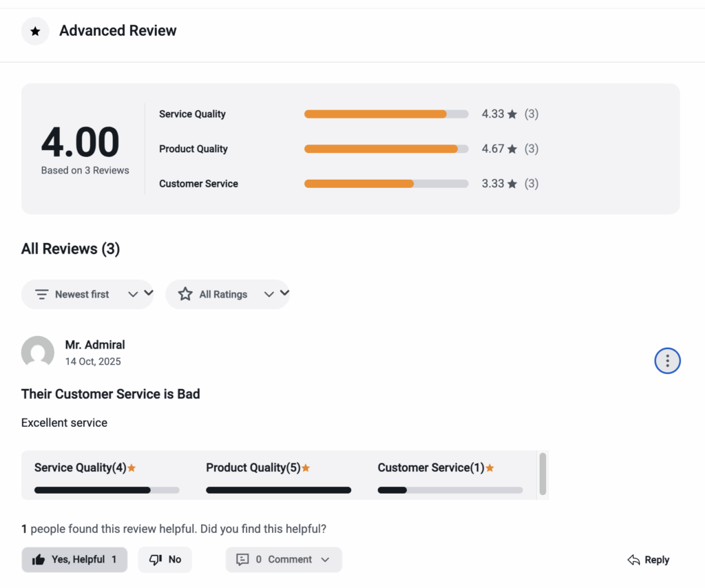Open the All Ratings filter dropdown

(x=228, y=295)
